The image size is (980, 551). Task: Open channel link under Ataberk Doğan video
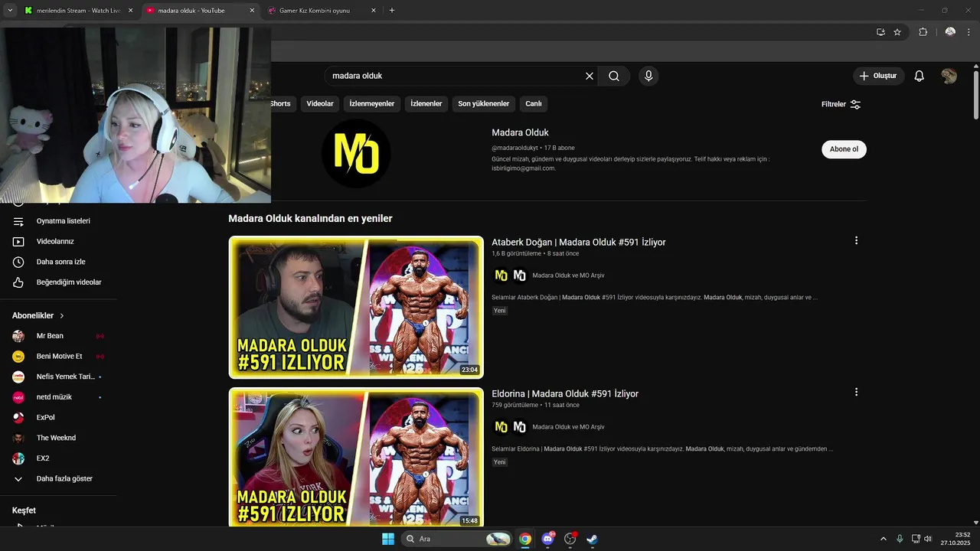568,275
